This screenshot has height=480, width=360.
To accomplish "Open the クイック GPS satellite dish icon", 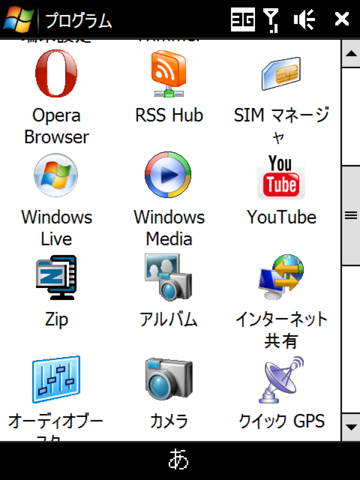I will 282,380.
